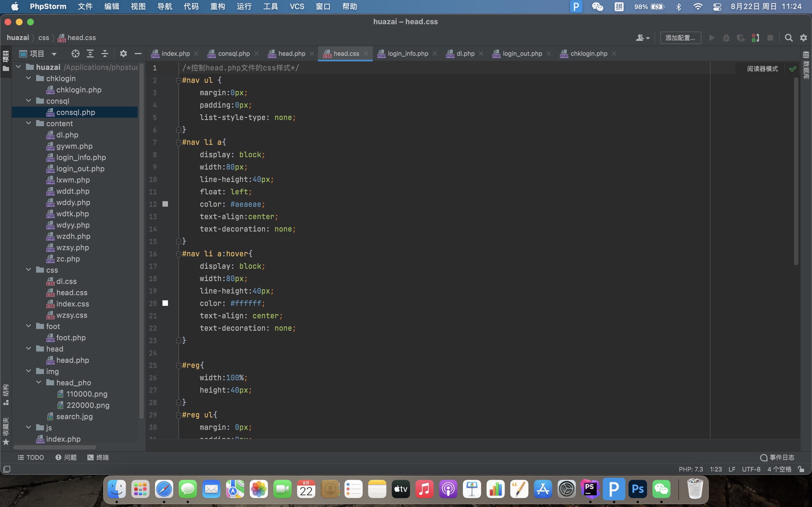Click the #ffffff color swatch in gutter
Image resolution: width=812 pixels, height=507 pixels.
click(165, 303)
